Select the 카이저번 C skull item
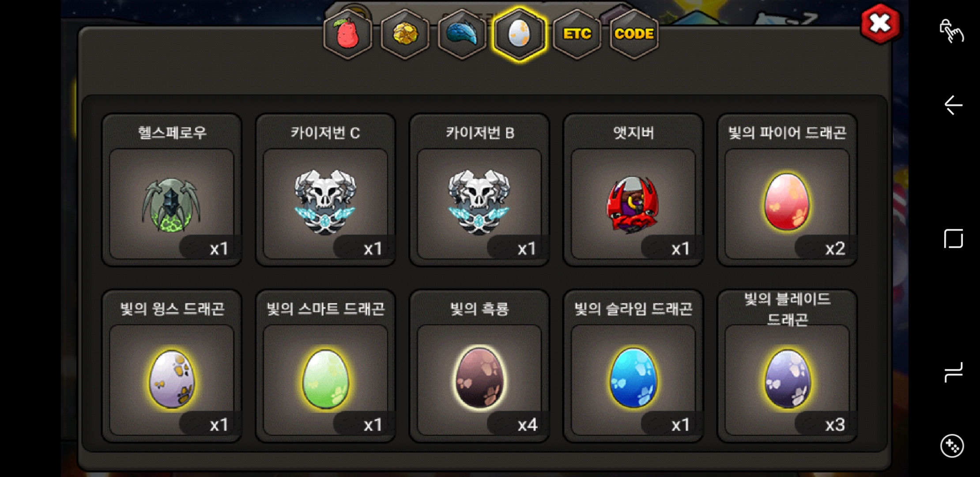This screenshot has width=980, height=477. (x=325, y=190)
